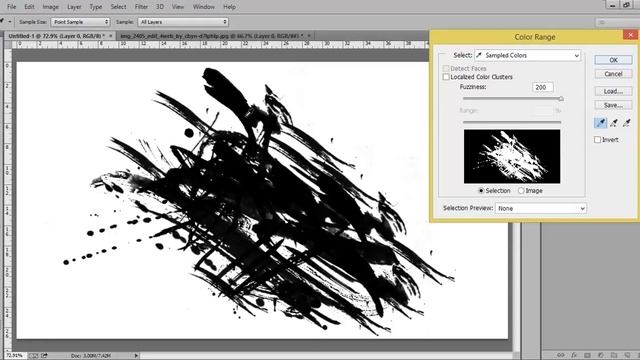The width and height of the screenshot is (640, 360).
Task: Choose the Selection radio button
Action: click(x=481, y=191)
